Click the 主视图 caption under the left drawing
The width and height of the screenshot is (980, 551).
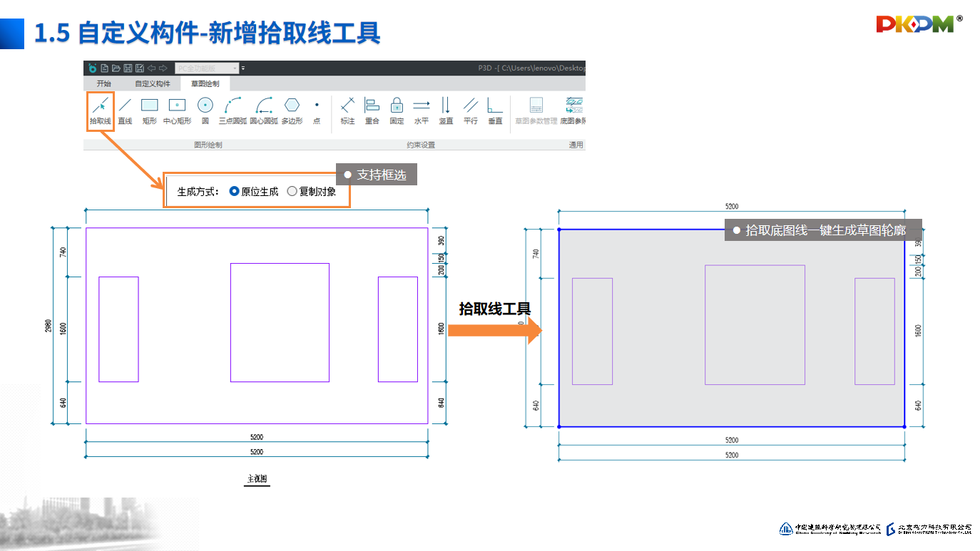257,479
